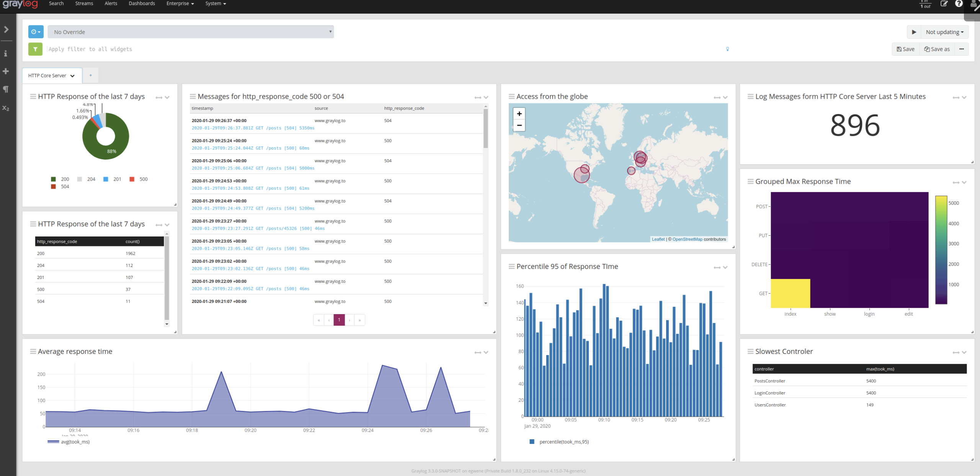This screenshot has height=476, width=980.
Task: Open the OpenStreetMap link
Action: (687, 239)
